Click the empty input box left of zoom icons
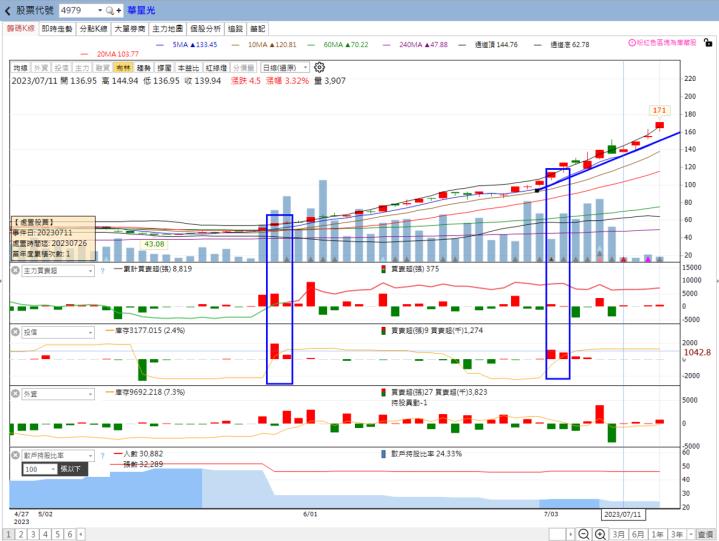Image resolution: width=719 pixels, height=541 pixels. 558,534
